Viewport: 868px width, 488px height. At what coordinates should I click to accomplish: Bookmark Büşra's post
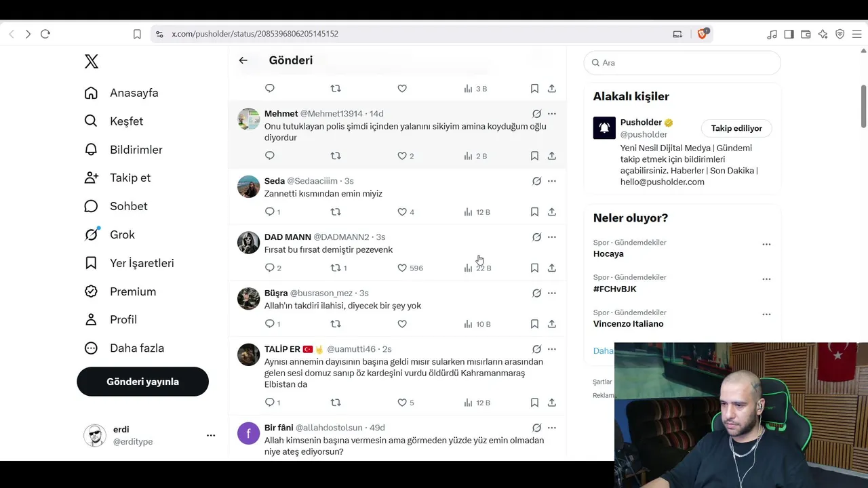pos(534,324)
